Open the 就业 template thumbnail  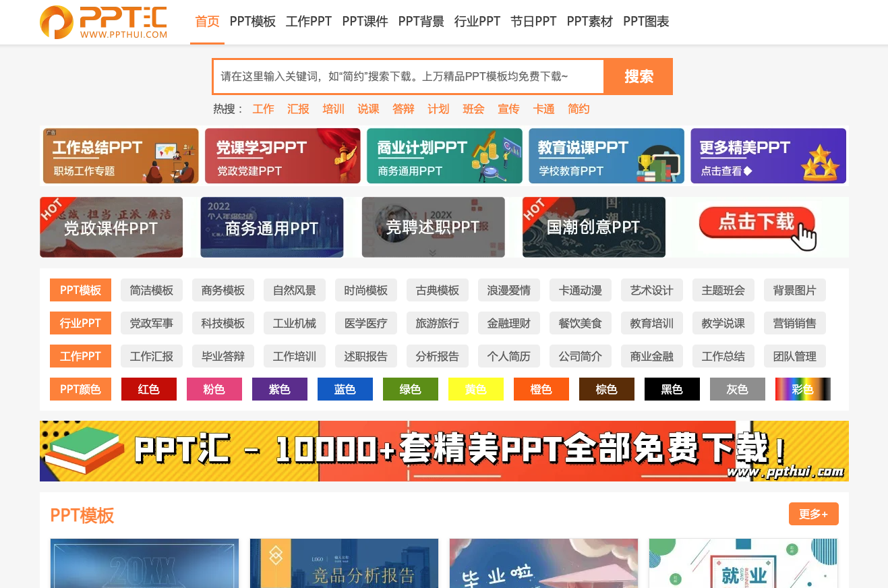tap(744, 563)
